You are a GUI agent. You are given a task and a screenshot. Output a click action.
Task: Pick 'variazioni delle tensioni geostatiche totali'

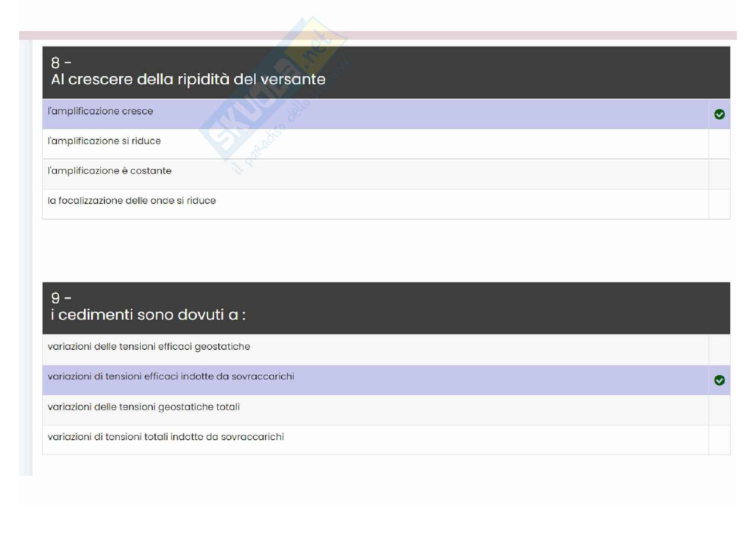pyautogui.click(x=144, y=407)
